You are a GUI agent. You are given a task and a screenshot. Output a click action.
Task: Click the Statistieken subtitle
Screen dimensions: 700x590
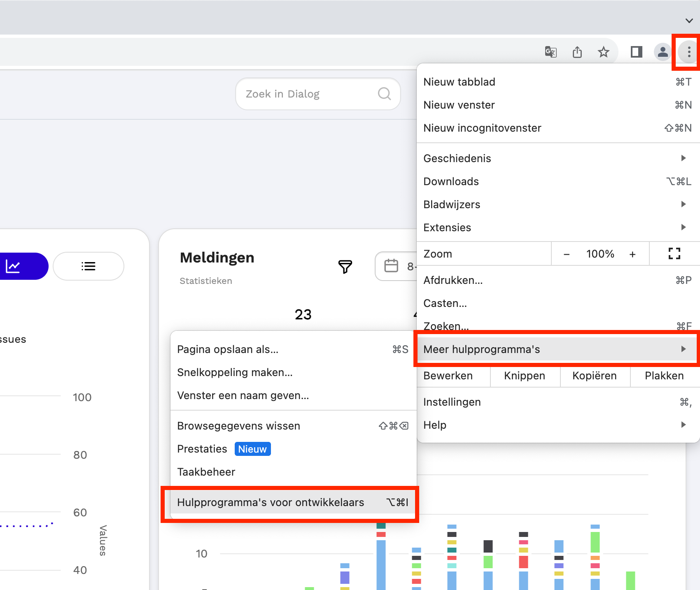[x=206, y=281]
